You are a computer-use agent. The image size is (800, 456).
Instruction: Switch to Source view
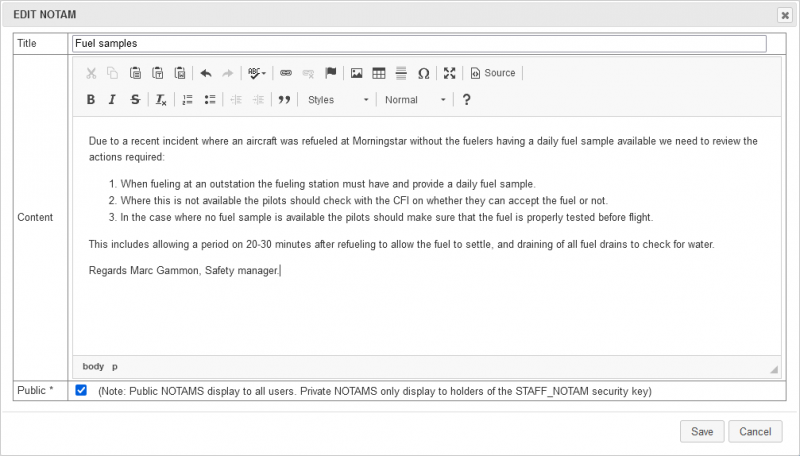(493, 73)
